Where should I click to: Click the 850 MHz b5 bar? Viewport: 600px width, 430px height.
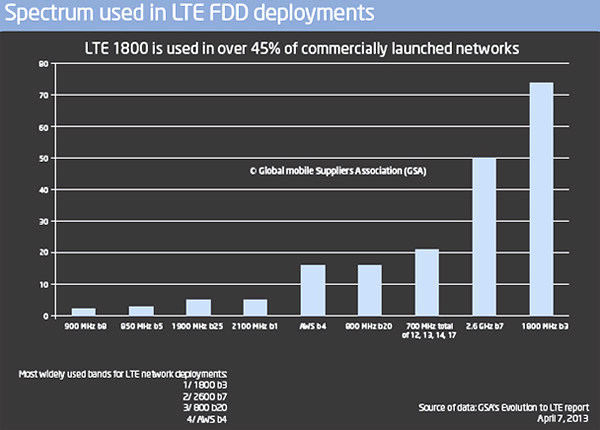click(141, 311)
